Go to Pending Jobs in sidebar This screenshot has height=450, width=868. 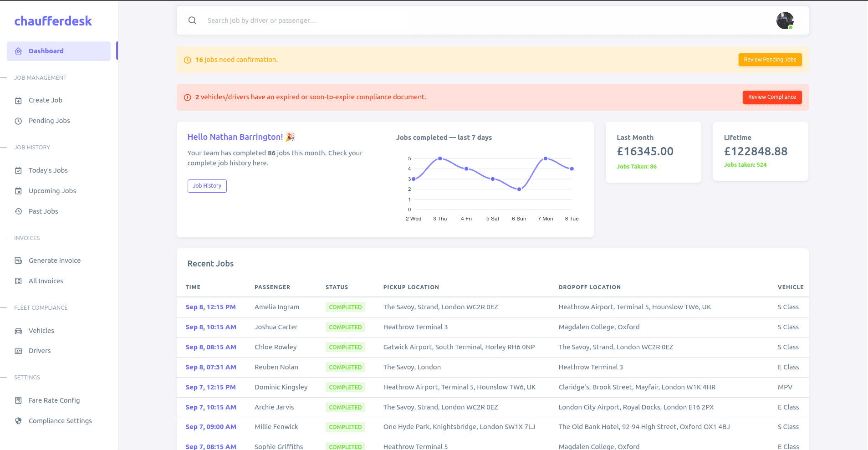[x=59, y=121]
